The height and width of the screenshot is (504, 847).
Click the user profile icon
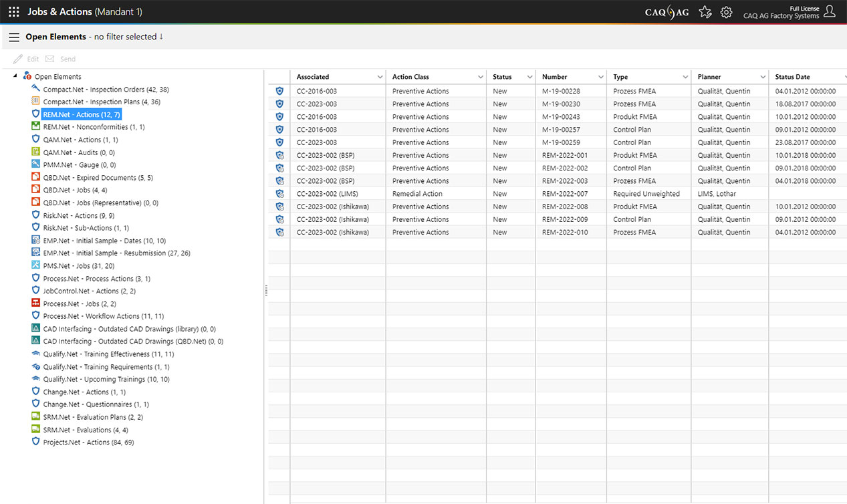point(830,11)
